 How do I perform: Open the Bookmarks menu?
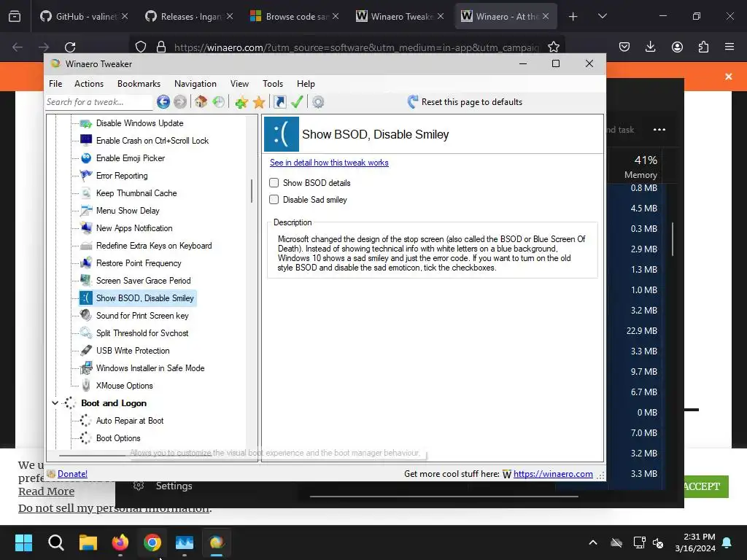click(x=139, y=84)
